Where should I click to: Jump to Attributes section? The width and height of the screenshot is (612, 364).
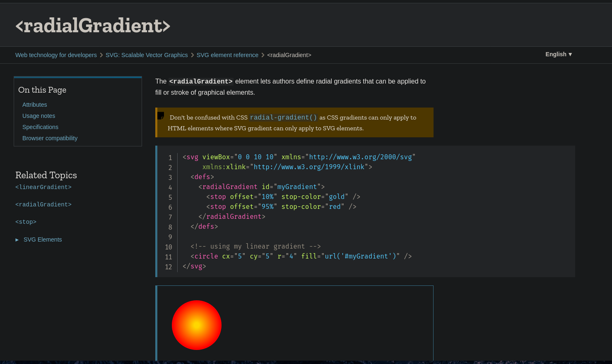click(x=35, y=105)
